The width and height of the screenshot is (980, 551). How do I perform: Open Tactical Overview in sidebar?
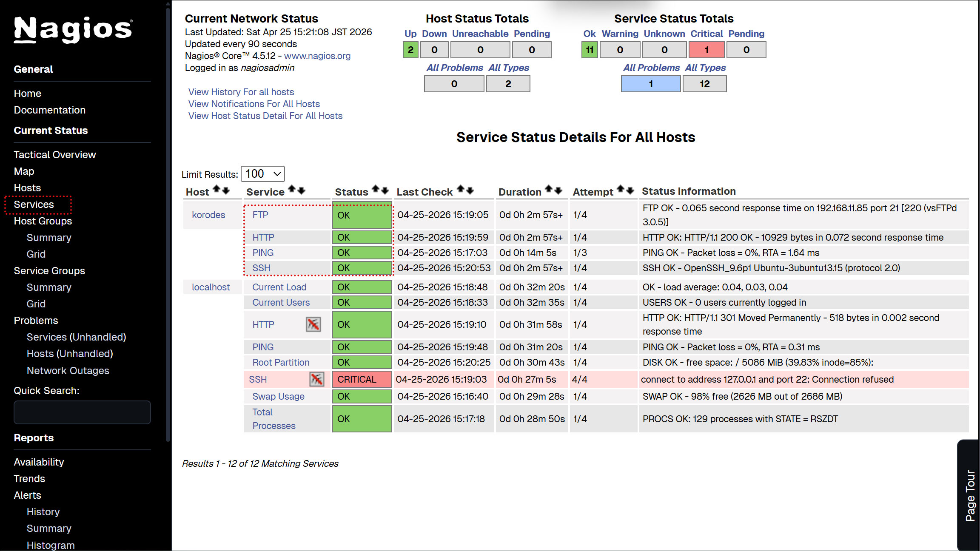[x=54, y=154]
